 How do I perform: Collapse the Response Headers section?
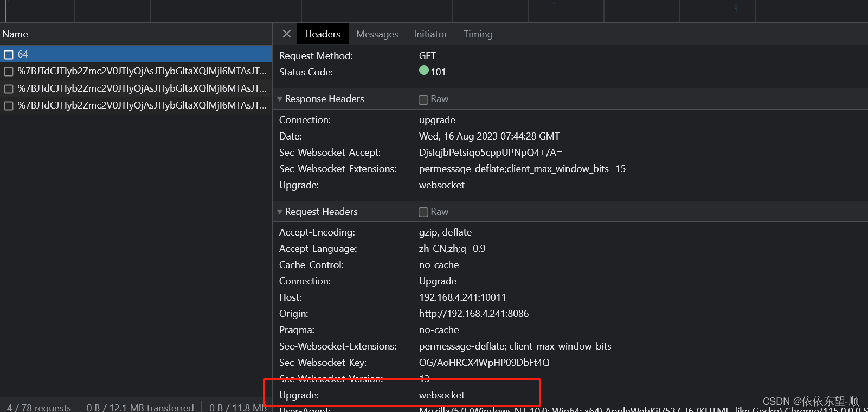click(280, 99)
